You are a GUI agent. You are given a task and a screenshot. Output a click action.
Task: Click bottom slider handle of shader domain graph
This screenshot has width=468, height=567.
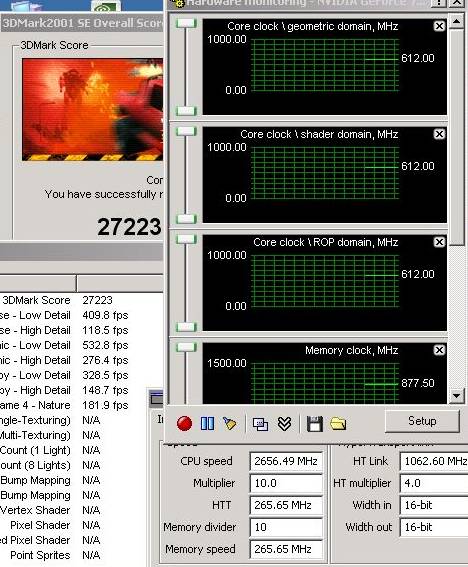(186, 219)
